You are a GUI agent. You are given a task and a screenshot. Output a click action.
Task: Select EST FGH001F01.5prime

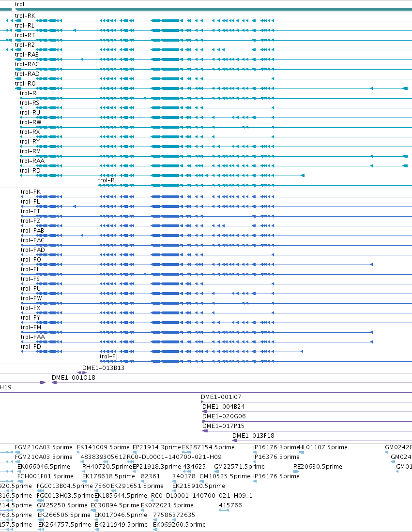click(x=46, y=476)
